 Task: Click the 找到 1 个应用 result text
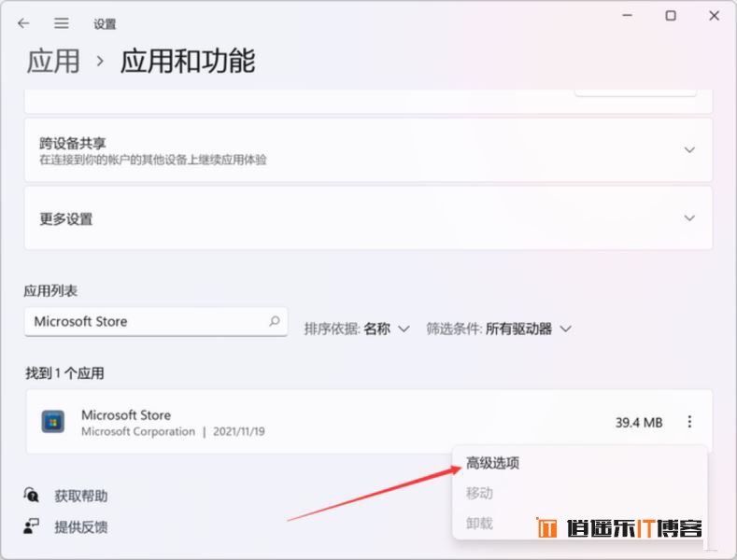(x=64, y=373)
